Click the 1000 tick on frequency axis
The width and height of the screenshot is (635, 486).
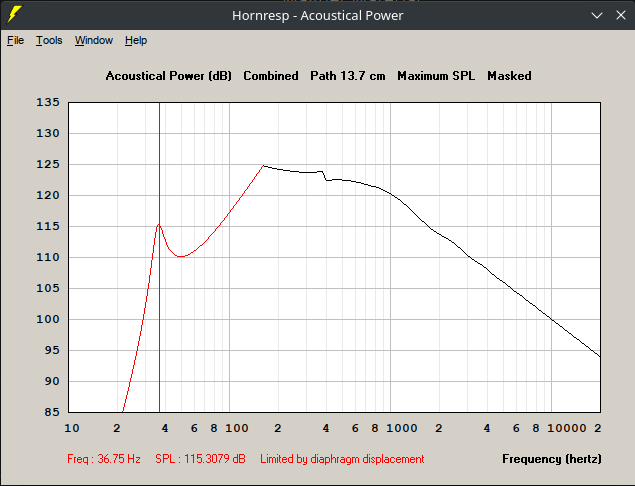[401, 428]
